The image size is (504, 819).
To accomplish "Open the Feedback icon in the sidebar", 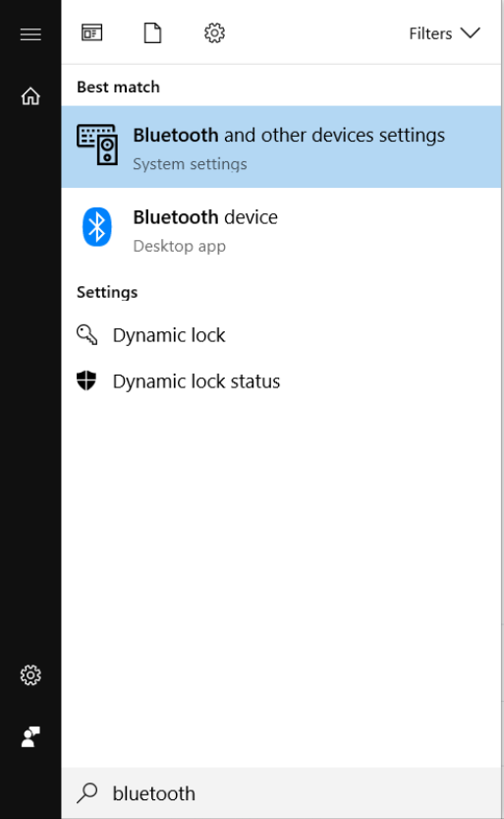I will (30, 737).
